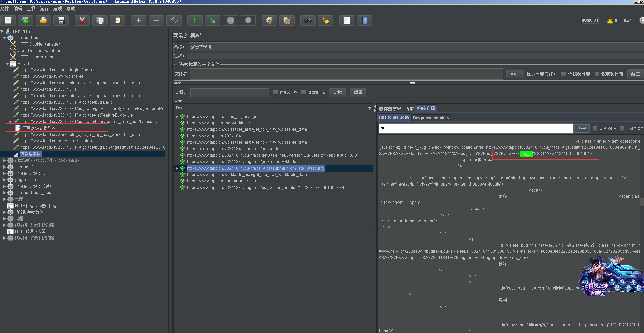This screenshot has height=333, width=644.
Task: Collapse the Step 1 controller
Action: pyautogui.click(x=7, y=64)
